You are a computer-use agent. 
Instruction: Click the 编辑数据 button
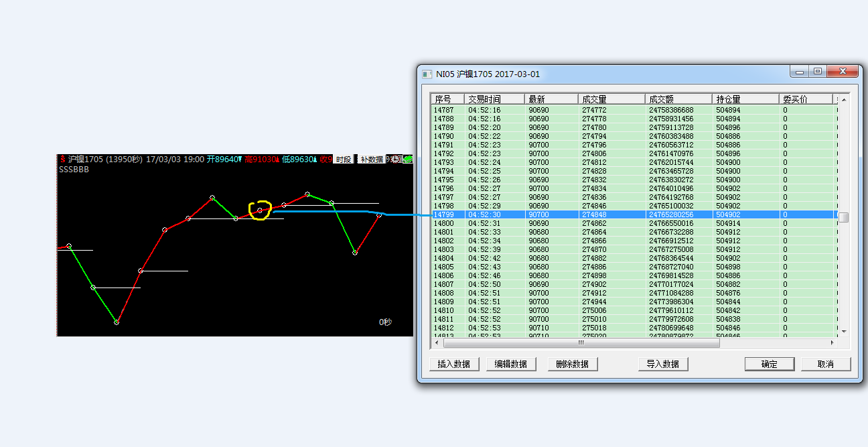(x=511, y=364)
